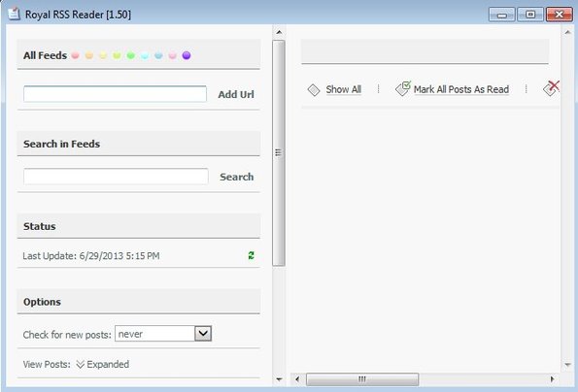Click the Status section heading

click(x=40, y=226)
